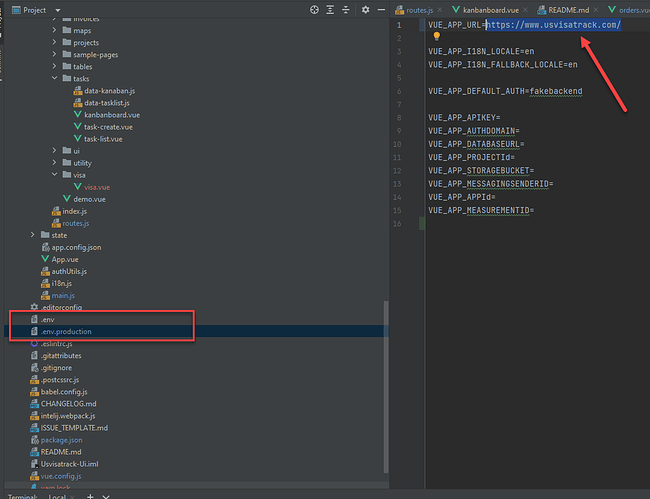The image size is (650, 499).
Task: Select the .env file
Action: click(47, 320)
